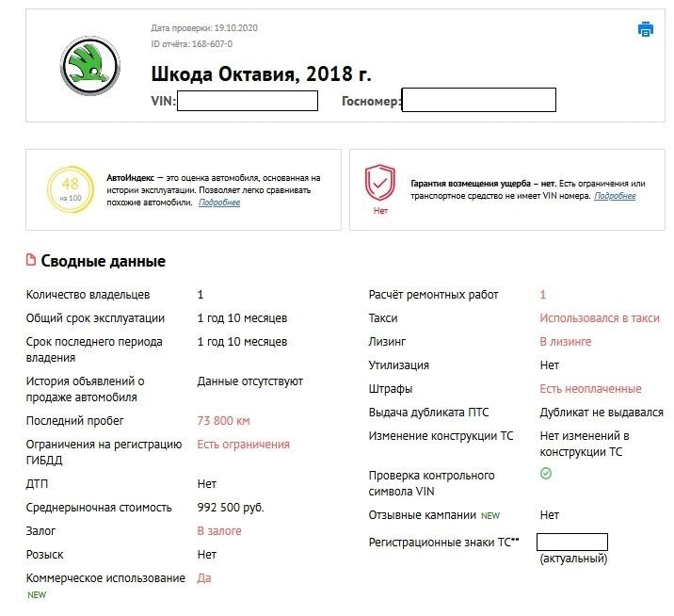Click the 992 500 руб. market value
The image size is (674, 616).
(231, 508)
